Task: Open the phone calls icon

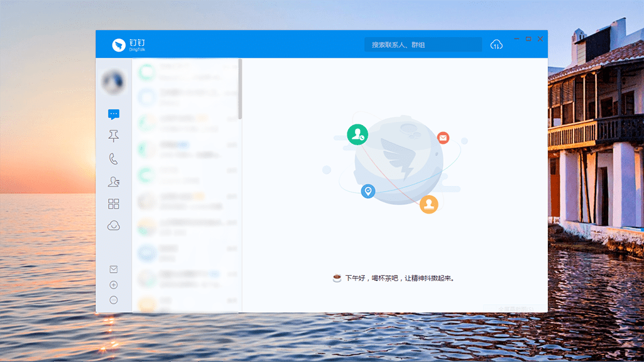Action: coord(114,158)
